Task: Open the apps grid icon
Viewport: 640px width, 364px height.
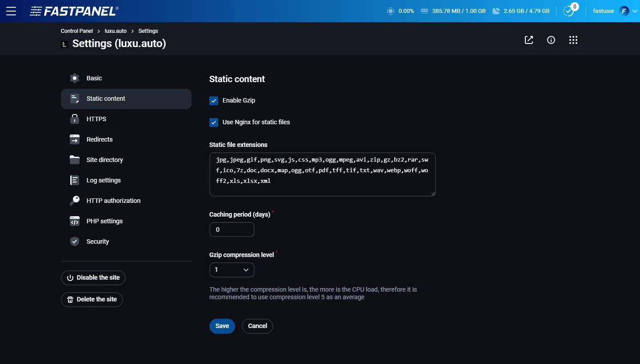Action: [x=573, y=40]
